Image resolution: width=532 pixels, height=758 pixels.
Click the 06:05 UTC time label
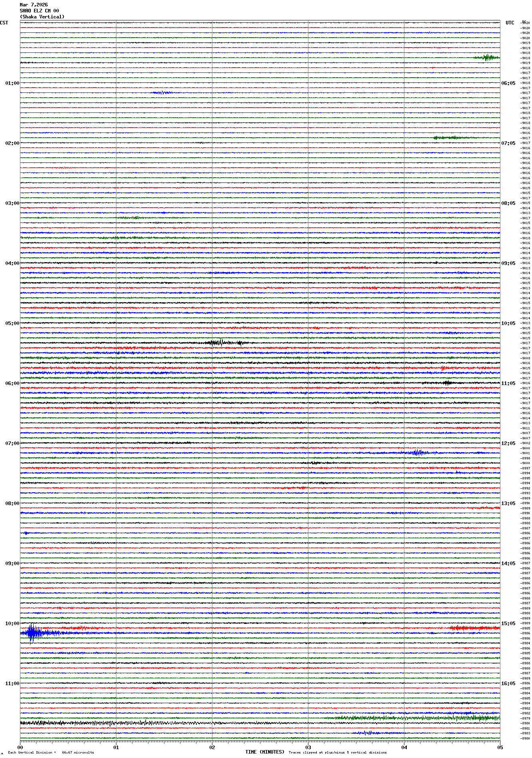click(508, 83)
